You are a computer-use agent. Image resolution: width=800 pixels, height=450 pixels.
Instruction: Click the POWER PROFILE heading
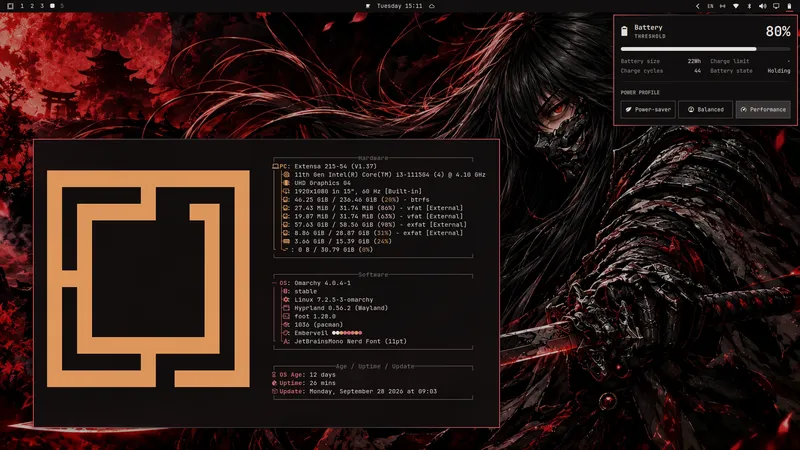click(640, 93)
